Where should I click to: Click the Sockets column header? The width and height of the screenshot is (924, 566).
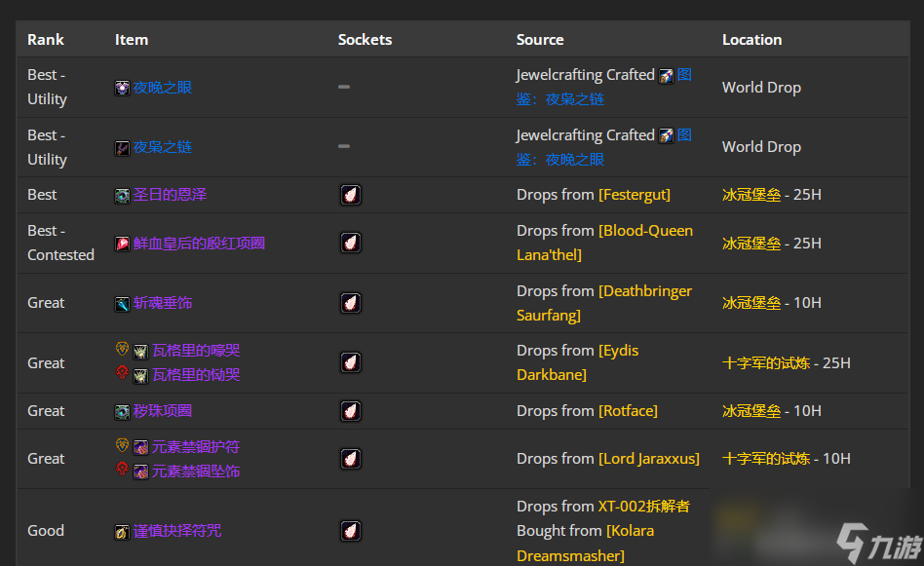pos(365,40)
